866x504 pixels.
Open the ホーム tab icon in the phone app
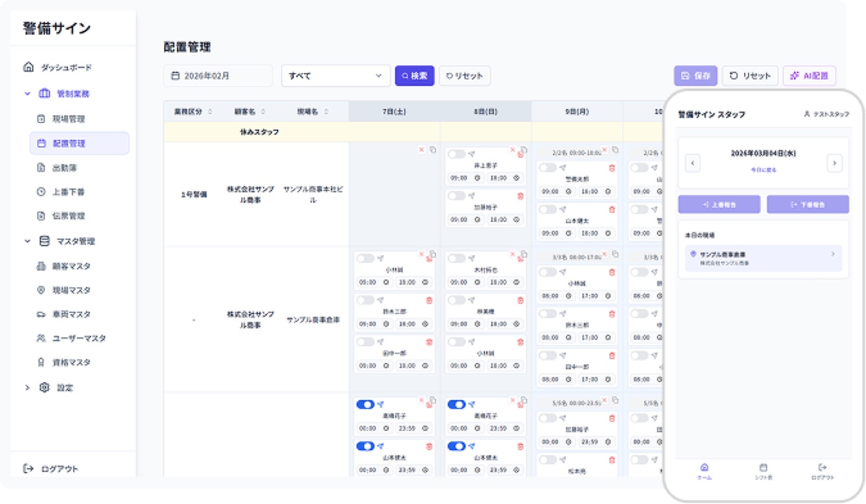[704, 468]
